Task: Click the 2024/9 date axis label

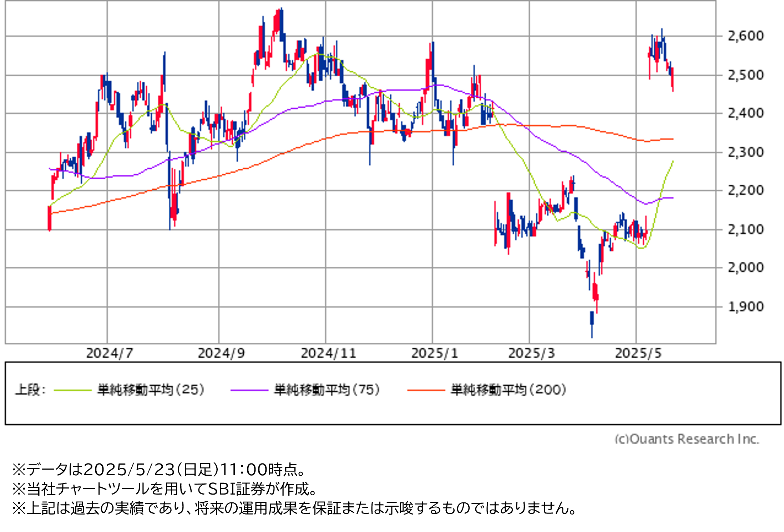Action: (221, 353)
